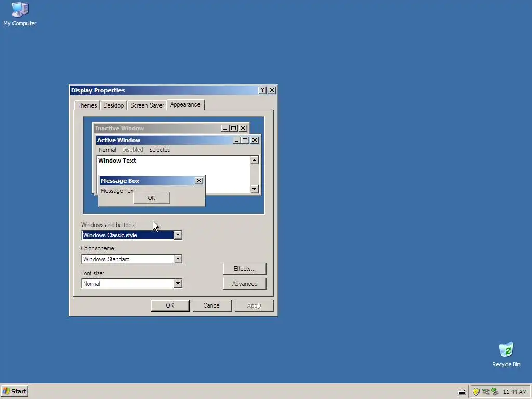Image resolution: width=532 pixels, height=399 pixels.
Task: Click the Apply button
Action: tap(254, 305)
